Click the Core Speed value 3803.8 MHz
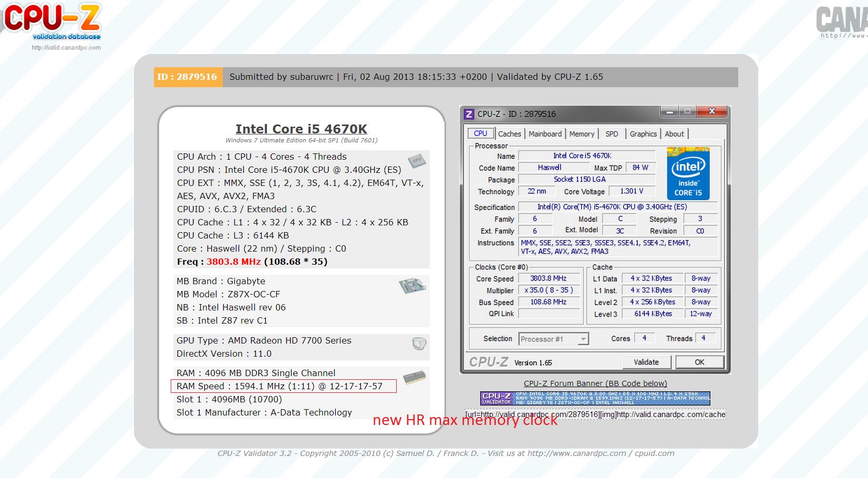The height and width of the screenshot is (478, 868). [549, 278]
